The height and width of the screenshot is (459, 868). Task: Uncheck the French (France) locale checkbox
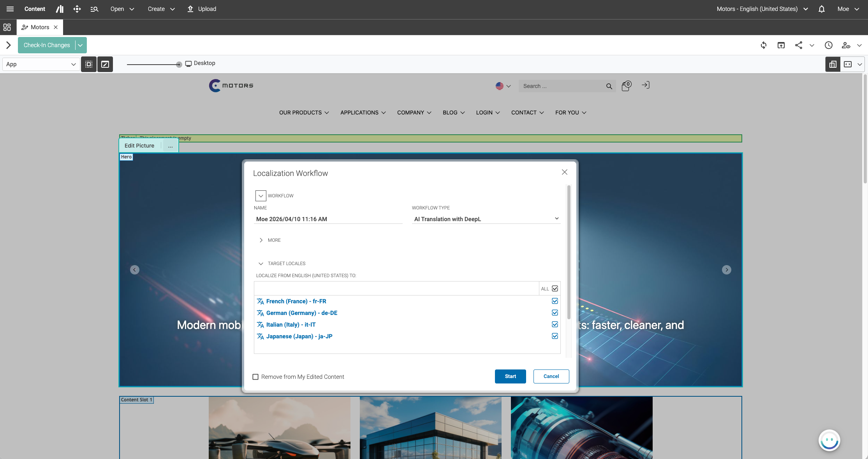tap(555, 301)
